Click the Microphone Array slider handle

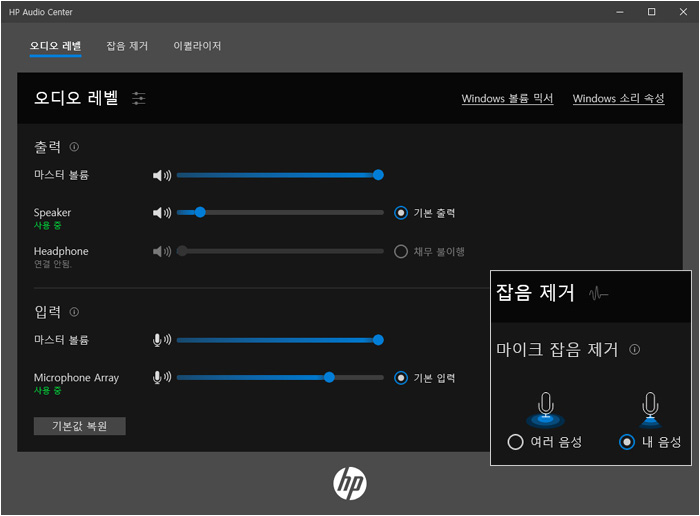tap(329, 378)
